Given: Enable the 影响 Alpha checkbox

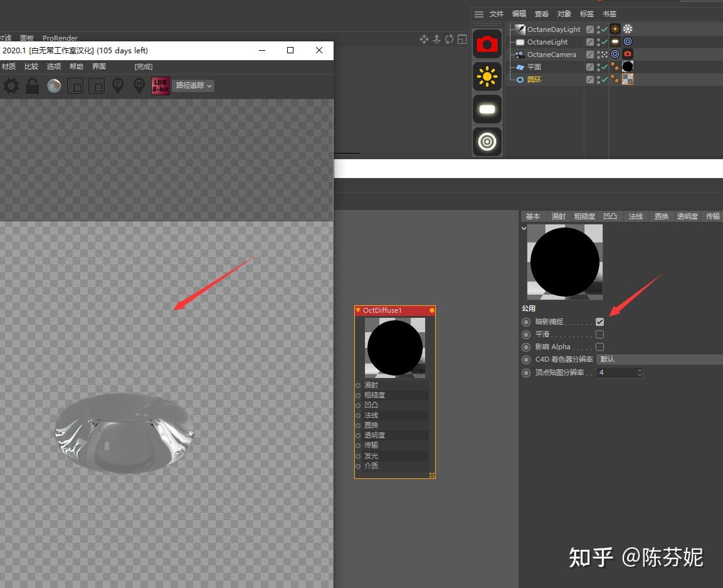Looking at the screenshot, I should coord(600,347).
